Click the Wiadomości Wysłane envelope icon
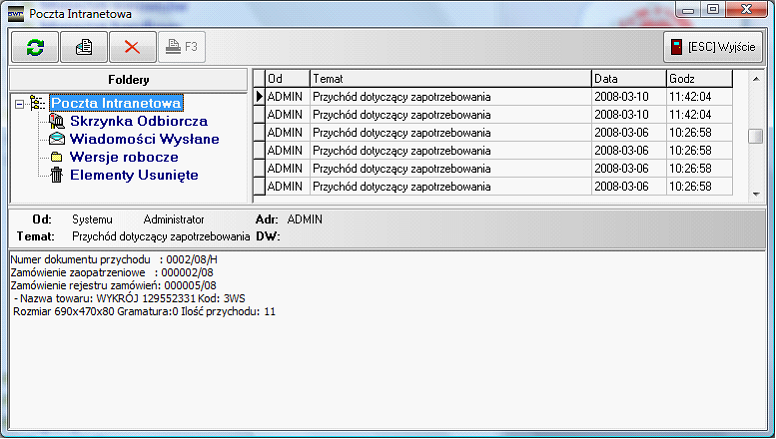The width and height of the screenshot is (776, 439). tap(56, 139)
